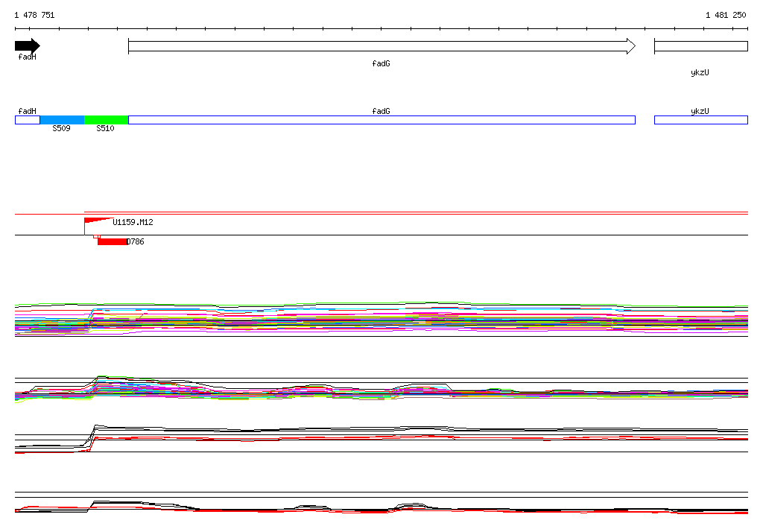
Task: Click the ykzU label under top gene
Action: point(700,72)
